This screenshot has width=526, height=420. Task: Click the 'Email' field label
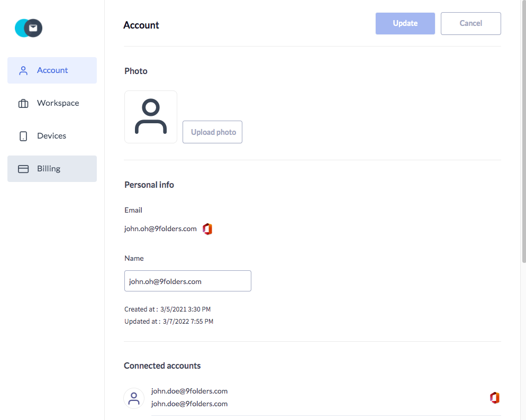tap(133, 210)
